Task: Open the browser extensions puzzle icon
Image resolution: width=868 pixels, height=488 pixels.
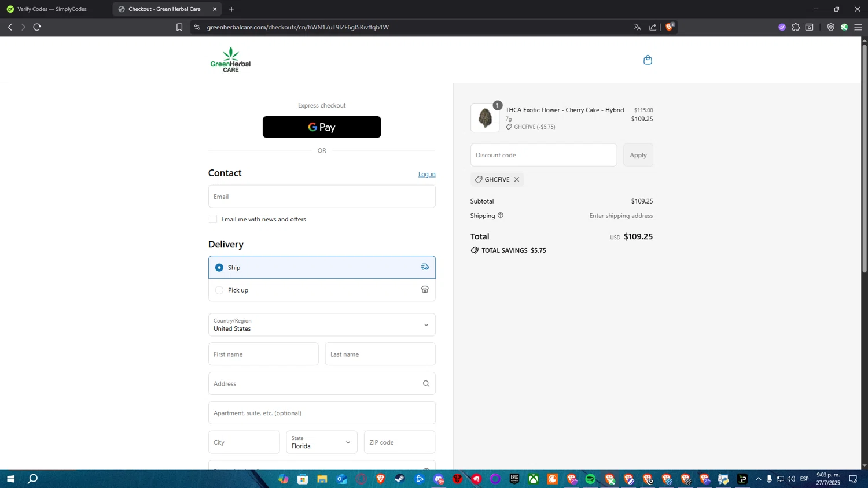Action: (x=796, y=27)
